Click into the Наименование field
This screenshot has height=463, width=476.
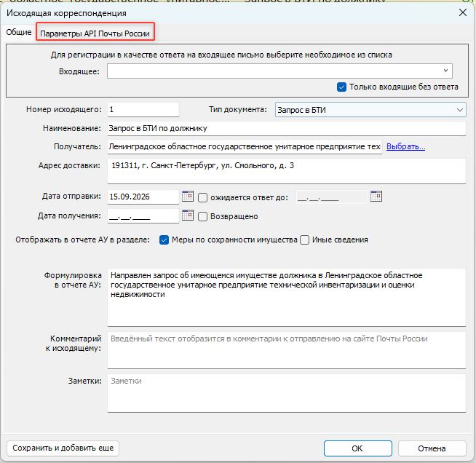pos(286,128)
